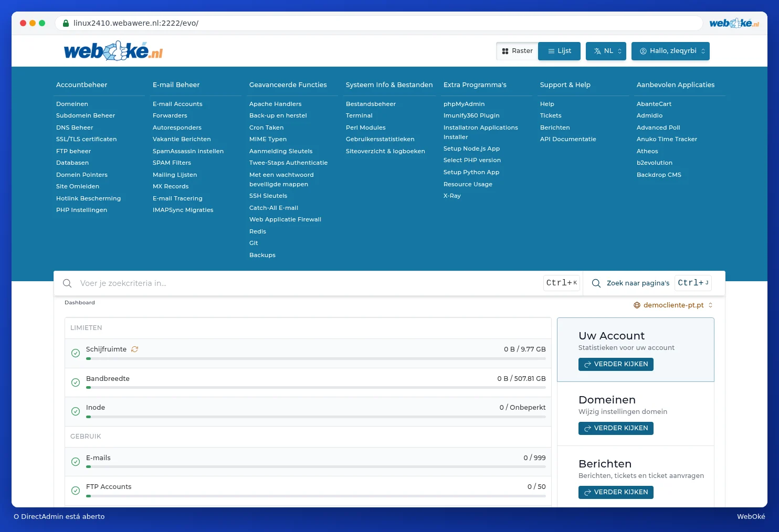
Task: Open phpMyAdmin link
Action: tap(464, 104)
